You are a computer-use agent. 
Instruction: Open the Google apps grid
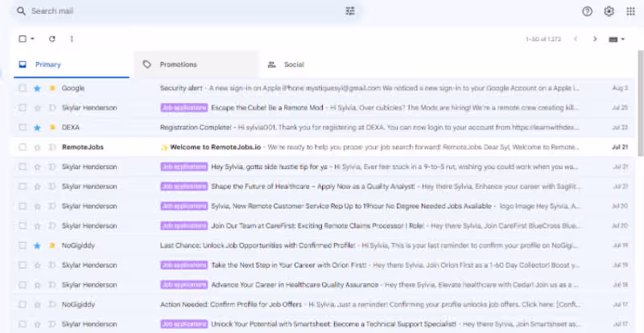click(x=630, y=11)
